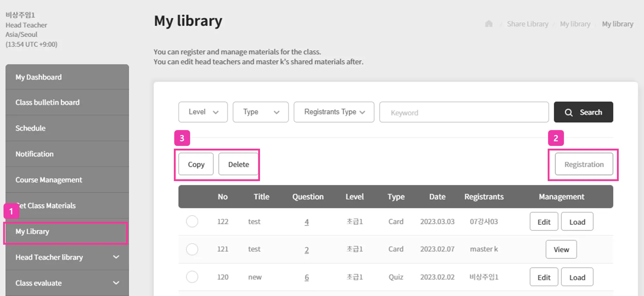This screenshot has height=296, width=644.
Task: Open the Schedule sidebar item
Action: [31, 128]
